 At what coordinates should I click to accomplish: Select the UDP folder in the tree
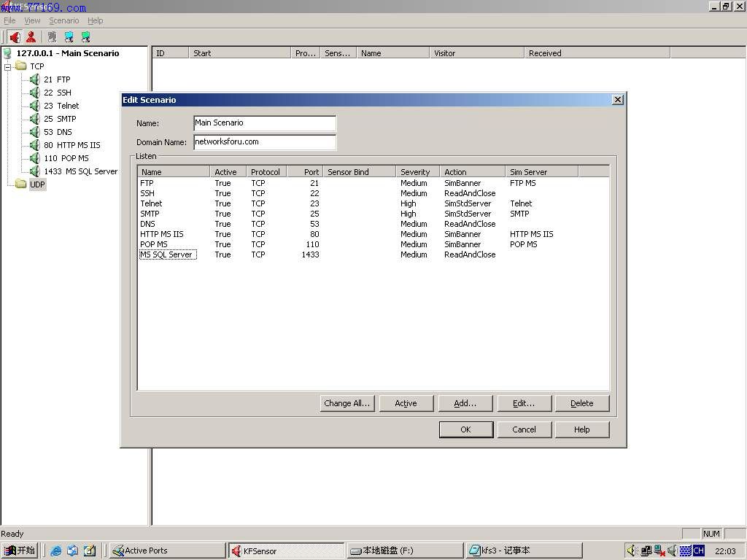tap(37, 184)
